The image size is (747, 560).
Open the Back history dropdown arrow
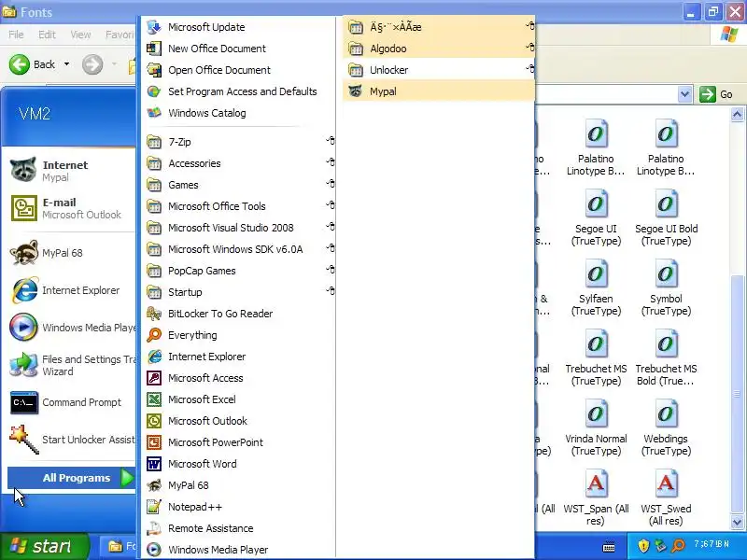(x=66, y=64)
